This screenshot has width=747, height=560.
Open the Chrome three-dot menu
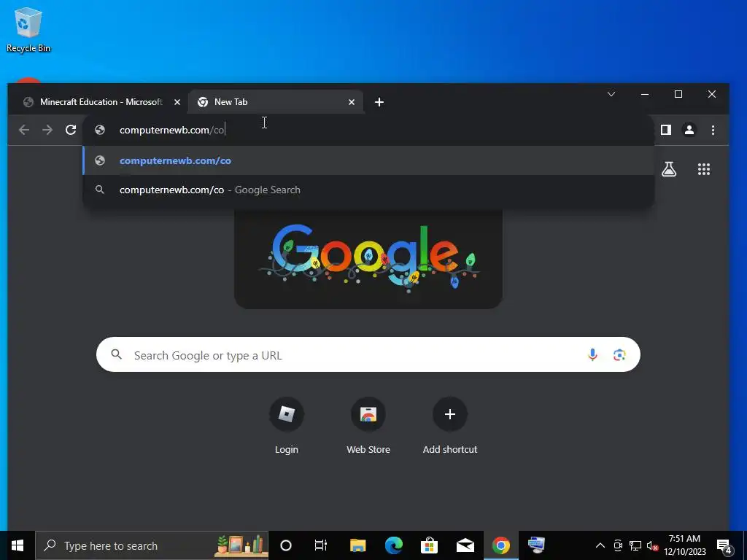tap(713, 130)
